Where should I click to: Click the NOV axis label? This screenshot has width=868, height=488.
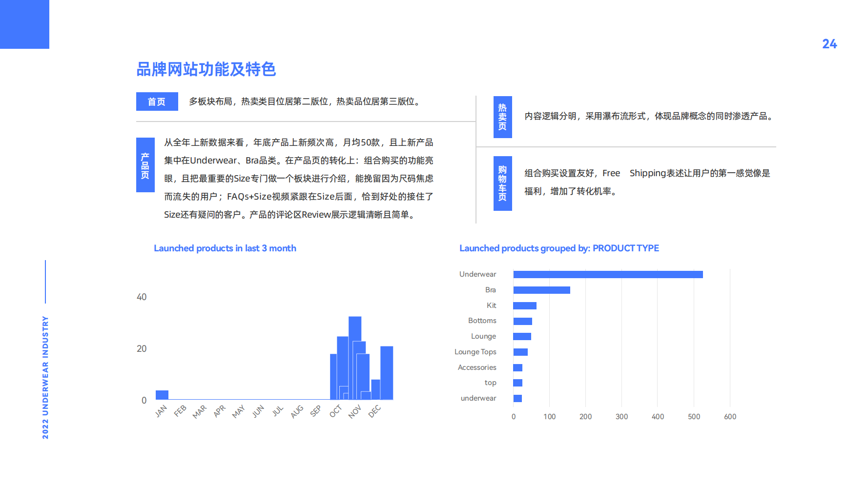(355, 412)
